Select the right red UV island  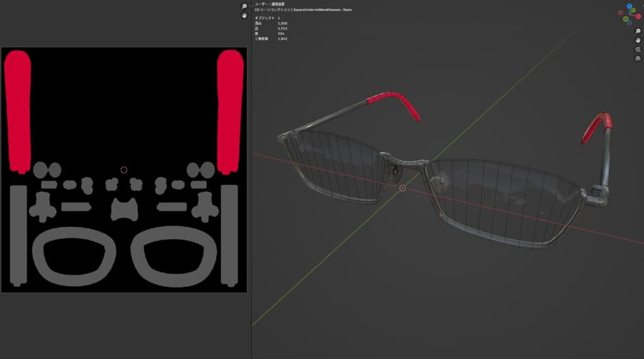tap(230, 110)
